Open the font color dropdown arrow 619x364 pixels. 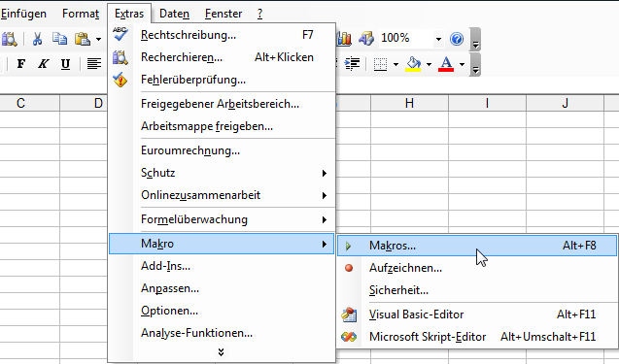click(x=462, y=64)
